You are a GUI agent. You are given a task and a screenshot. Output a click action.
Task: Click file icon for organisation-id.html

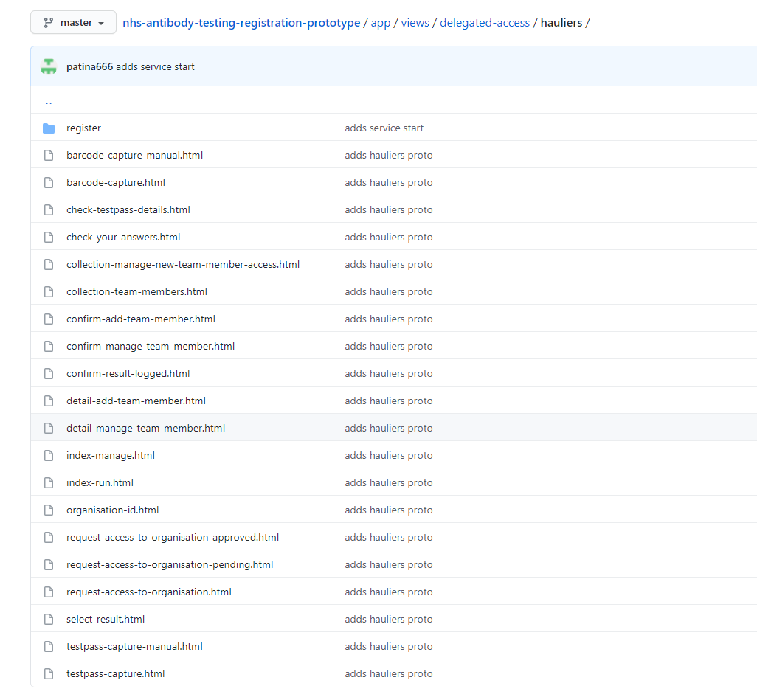tap(49, 510)
